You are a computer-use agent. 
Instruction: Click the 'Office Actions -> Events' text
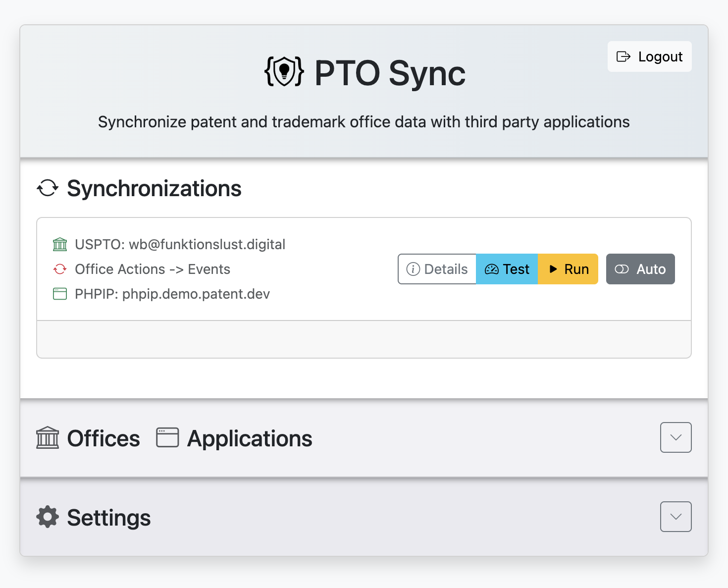point(153,269)
